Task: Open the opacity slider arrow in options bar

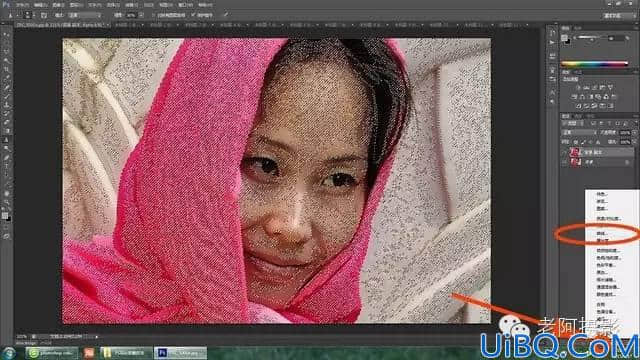Action: point(141,15)
